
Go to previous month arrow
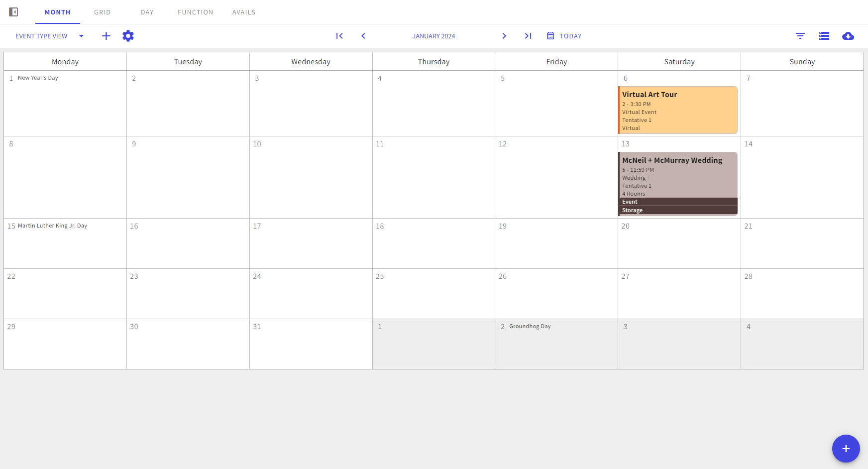tap(363, 36)
